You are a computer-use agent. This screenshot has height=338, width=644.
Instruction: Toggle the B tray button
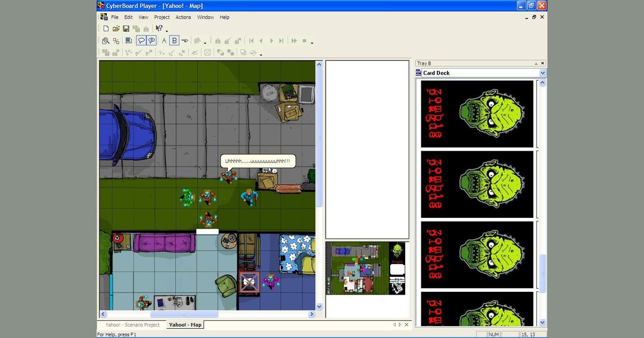[x=174, y=41]
